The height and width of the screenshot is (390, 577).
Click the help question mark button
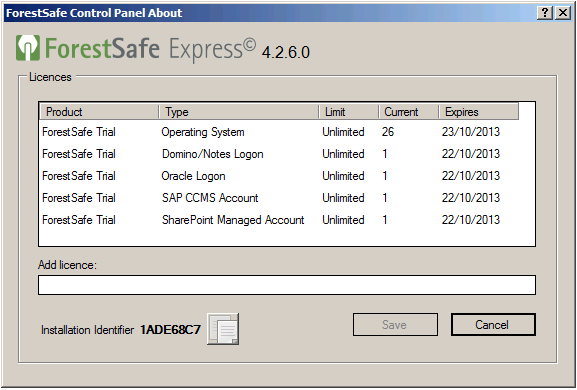click(x=545, y=13)
